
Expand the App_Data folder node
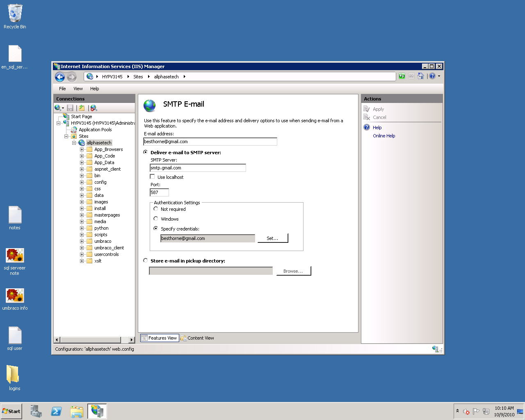(82, 162)
